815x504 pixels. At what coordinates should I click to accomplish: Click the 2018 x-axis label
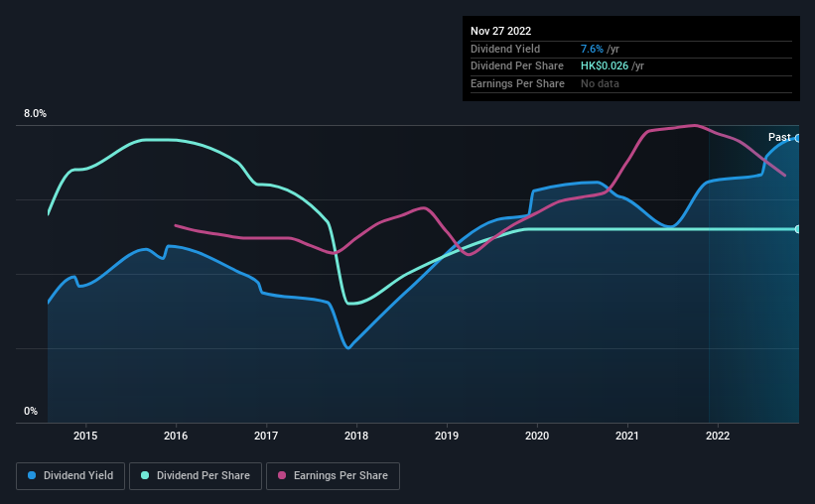pos(356,436)
